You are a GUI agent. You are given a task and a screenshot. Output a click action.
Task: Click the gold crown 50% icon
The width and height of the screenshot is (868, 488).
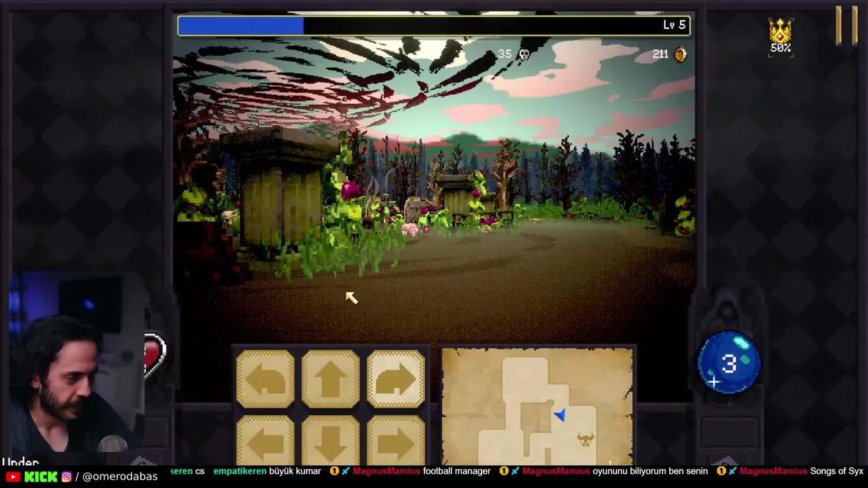(x=781, y=36)
